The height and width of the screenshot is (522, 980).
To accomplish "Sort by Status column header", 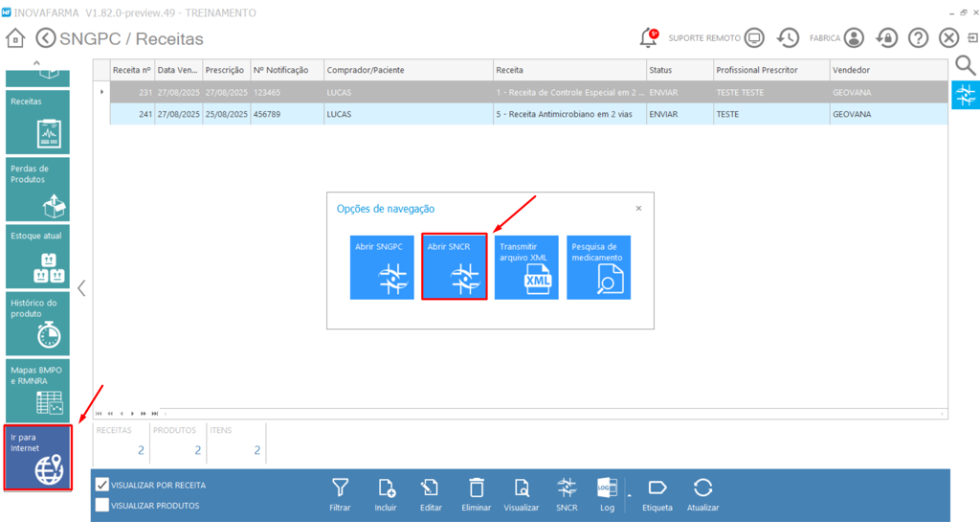I will click(x=680, y=70).
